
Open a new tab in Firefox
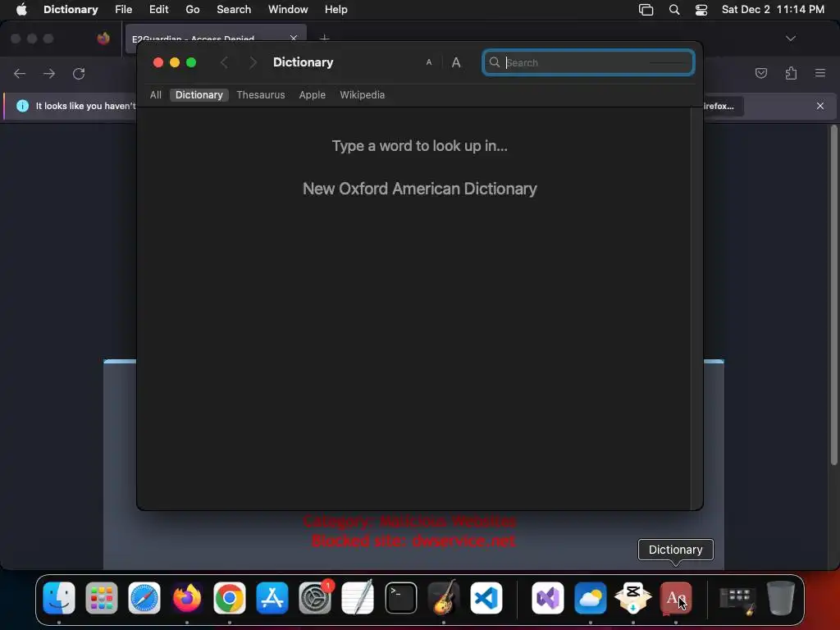[x=324, y=39]
